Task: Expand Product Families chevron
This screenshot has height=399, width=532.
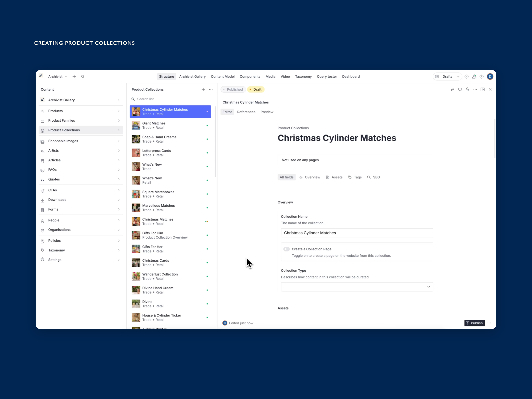Action: coord(119,121)
